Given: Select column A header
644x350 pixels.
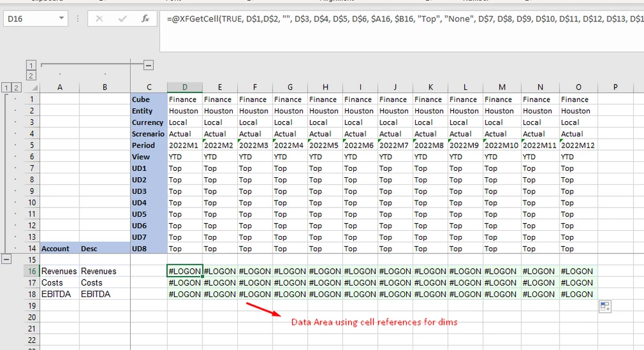Looking at the screenshot, I should tap(59, 87).
